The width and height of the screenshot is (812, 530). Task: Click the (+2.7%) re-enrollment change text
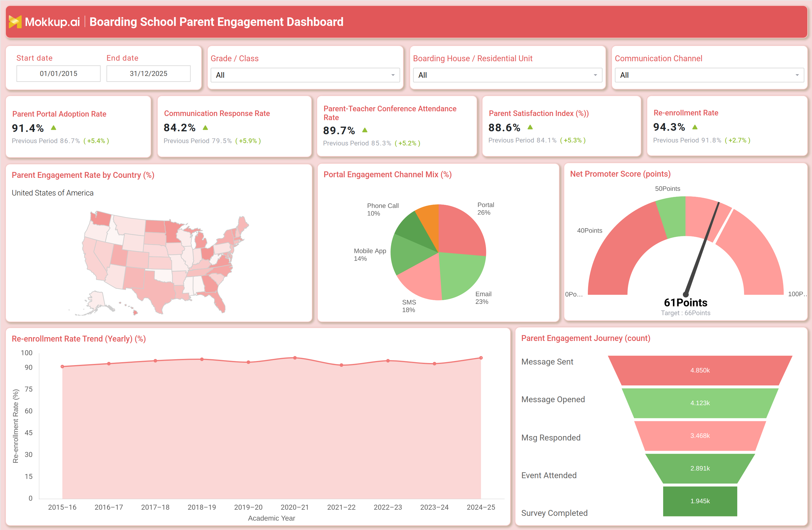coord(737,140)
